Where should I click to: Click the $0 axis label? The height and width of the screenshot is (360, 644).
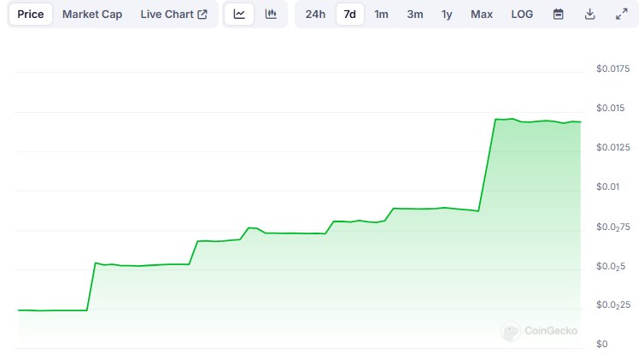coord(601,344)
